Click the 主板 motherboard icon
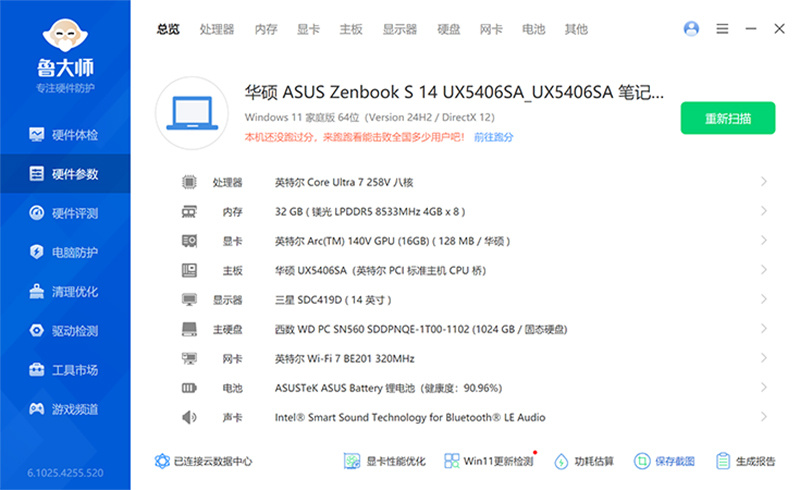Screen dimensions: 800x490 (189, 270)
